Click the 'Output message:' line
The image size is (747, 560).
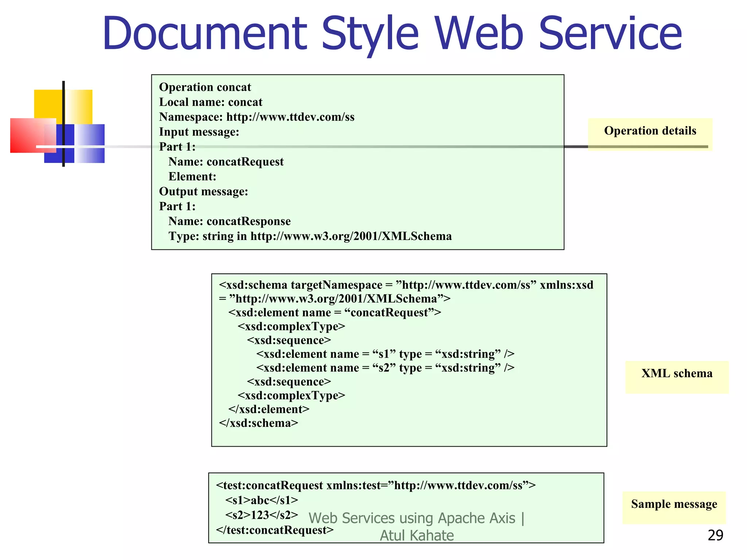point(204,191)
